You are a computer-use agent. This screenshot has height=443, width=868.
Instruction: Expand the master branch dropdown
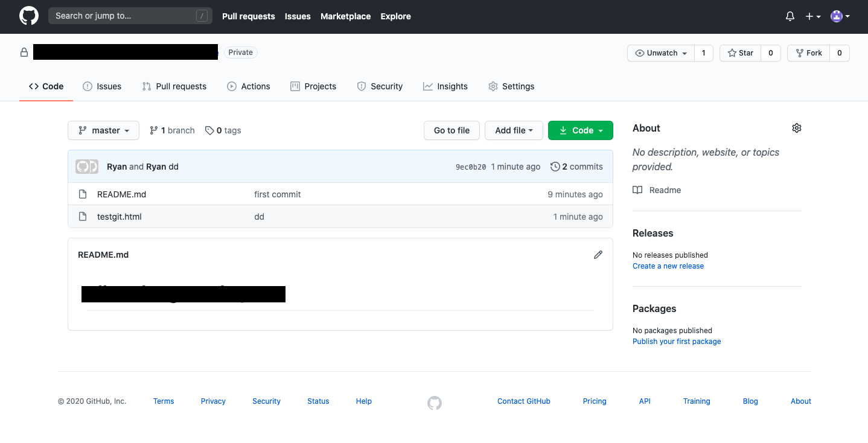(x=104, y=130)
